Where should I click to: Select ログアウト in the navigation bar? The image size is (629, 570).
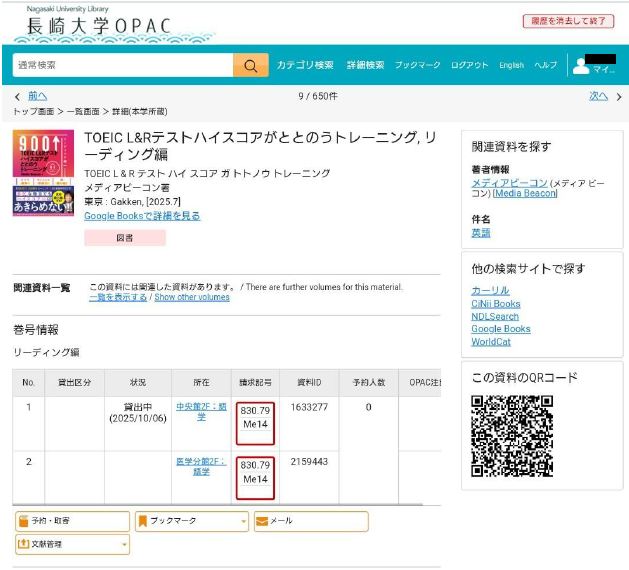(x=469, y=65)
